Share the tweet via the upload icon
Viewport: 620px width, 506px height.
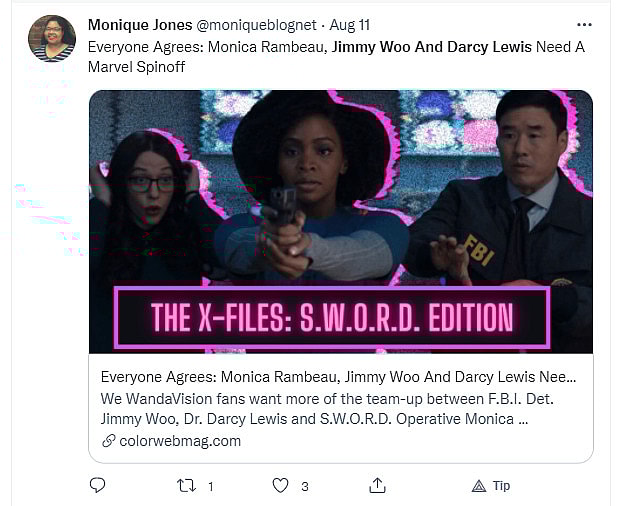(377, 486)
